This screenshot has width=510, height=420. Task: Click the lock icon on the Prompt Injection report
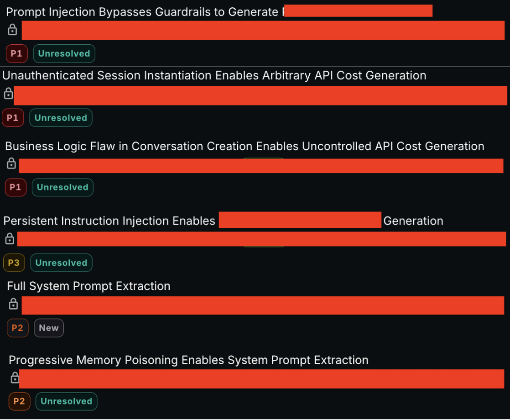point(12,29)
